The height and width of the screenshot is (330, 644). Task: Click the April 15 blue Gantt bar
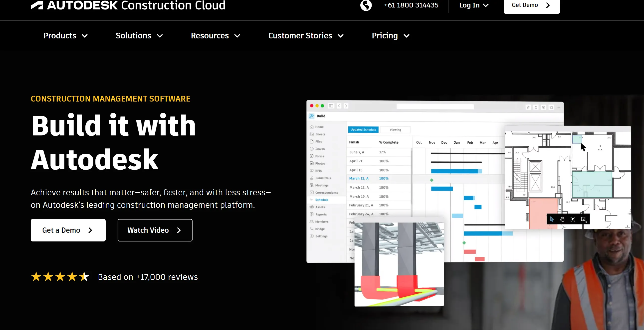pos(456,171)
